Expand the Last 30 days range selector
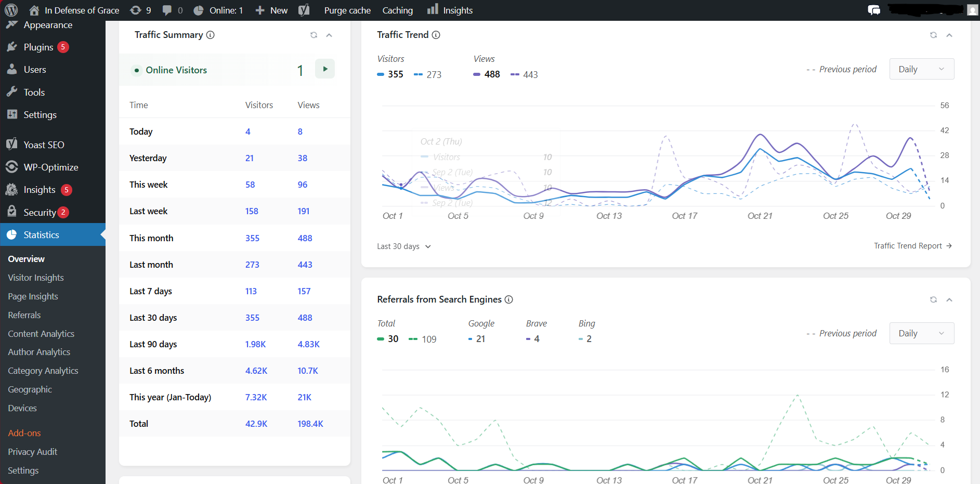 (404, 246)
